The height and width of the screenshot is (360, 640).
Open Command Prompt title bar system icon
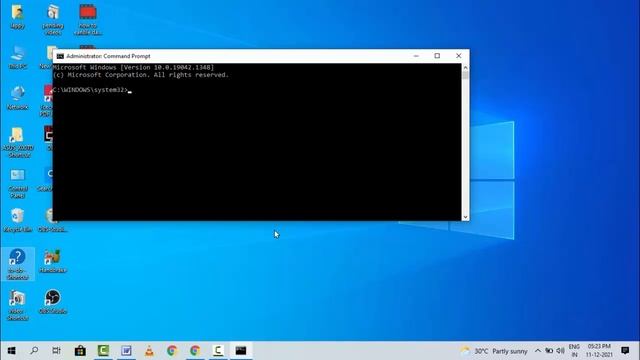pos(60,56)
